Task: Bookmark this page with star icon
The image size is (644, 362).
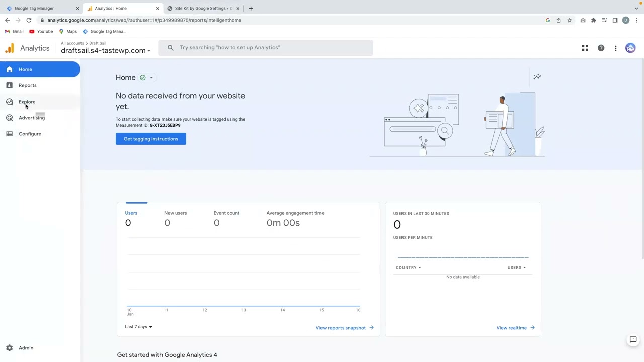Action: pyautogui.click(x=570, y=20)
